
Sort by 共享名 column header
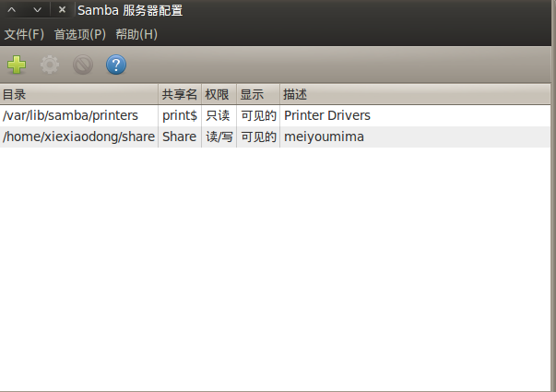pos(180,94)
